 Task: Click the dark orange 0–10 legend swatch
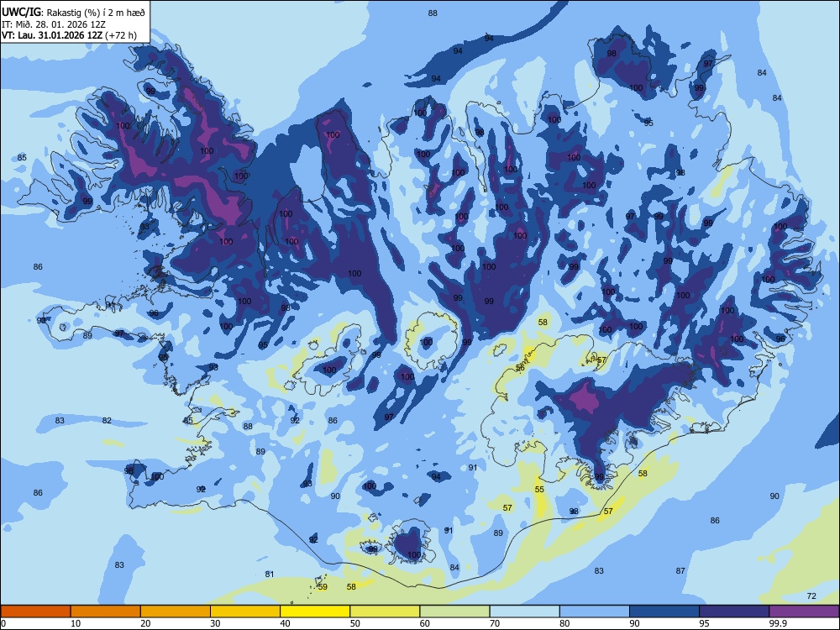[x=35, y=612]
